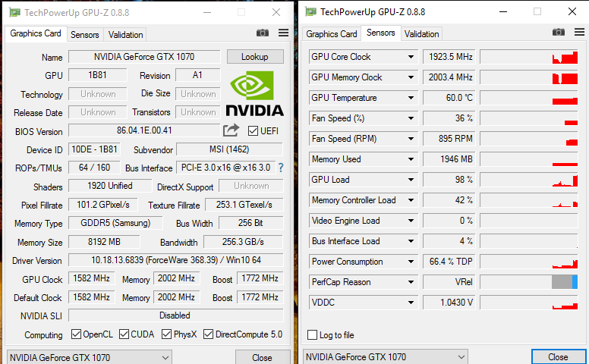Viewport: 589px width, 364px height.
Task: Click the Bus Interface question mark icon
Action: click(281, 168)
